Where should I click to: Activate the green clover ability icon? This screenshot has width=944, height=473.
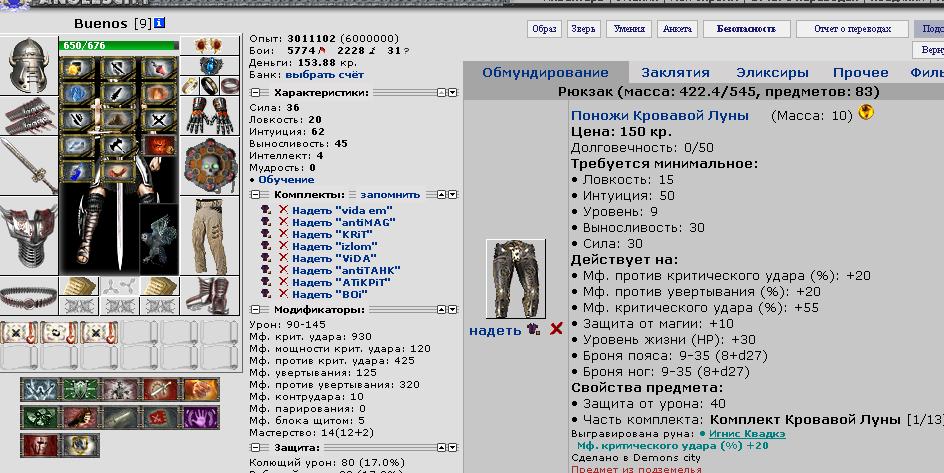pyautogui.click(x=39, y=417)
